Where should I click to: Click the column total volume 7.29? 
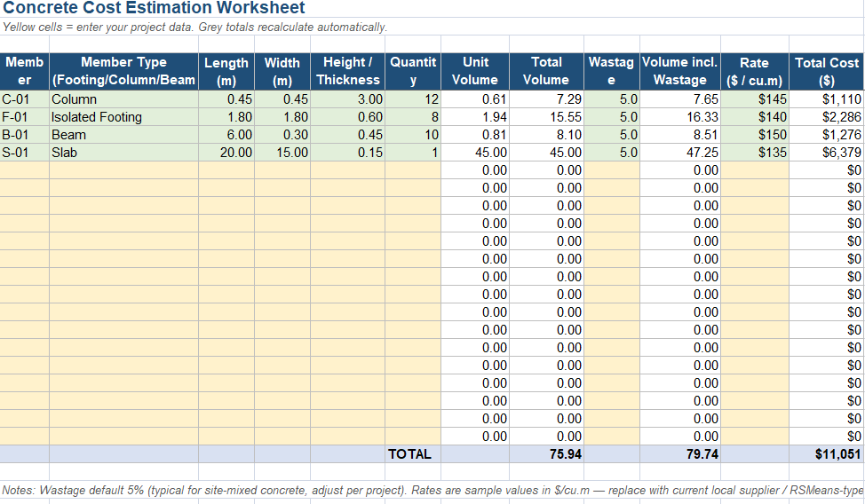[547, 99]
